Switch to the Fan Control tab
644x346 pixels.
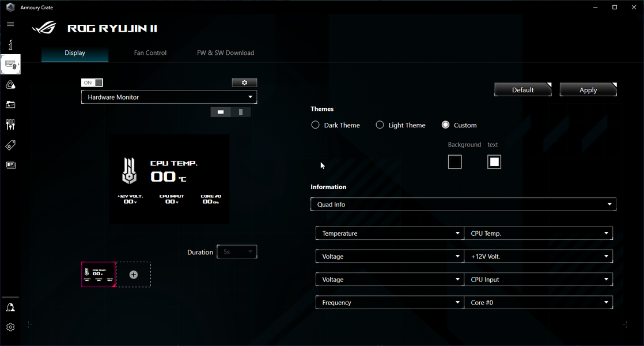[x=150, y=53]
